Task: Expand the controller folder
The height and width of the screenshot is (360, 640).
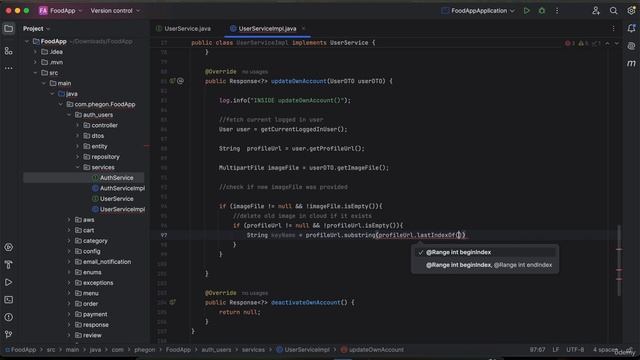Action: coord(78,125)
